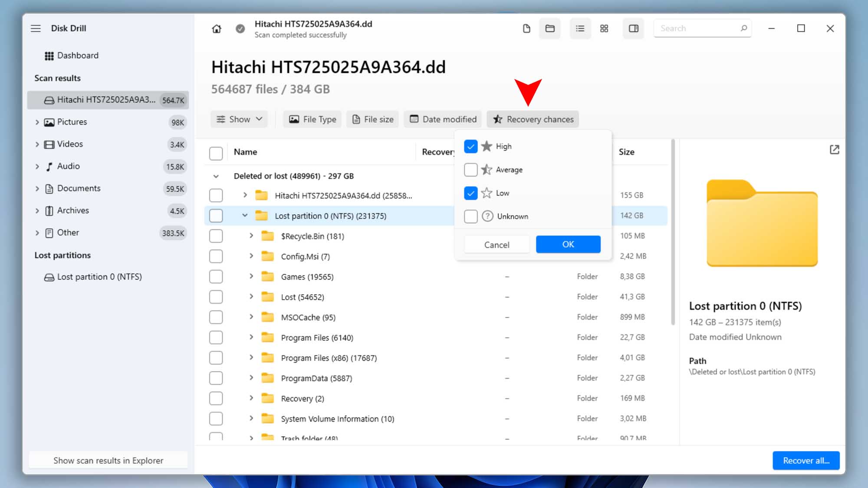Image resolution: width=868 pixels, height=488 pixels.
Task: Click Show scan results in Explorer
Action: [108, 461]
